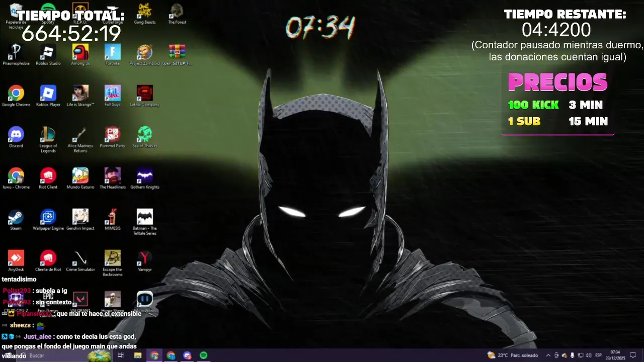Select the Roblox Player shortcut

48,96
